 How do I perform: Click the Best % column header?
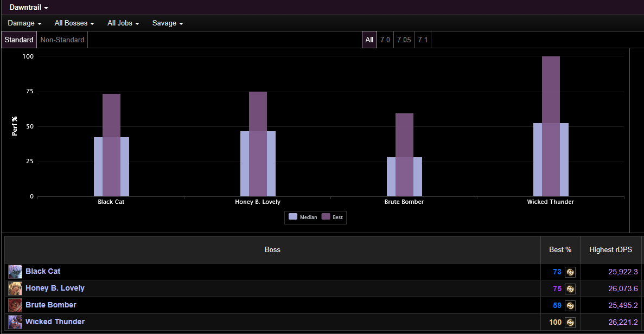(560, 249)
